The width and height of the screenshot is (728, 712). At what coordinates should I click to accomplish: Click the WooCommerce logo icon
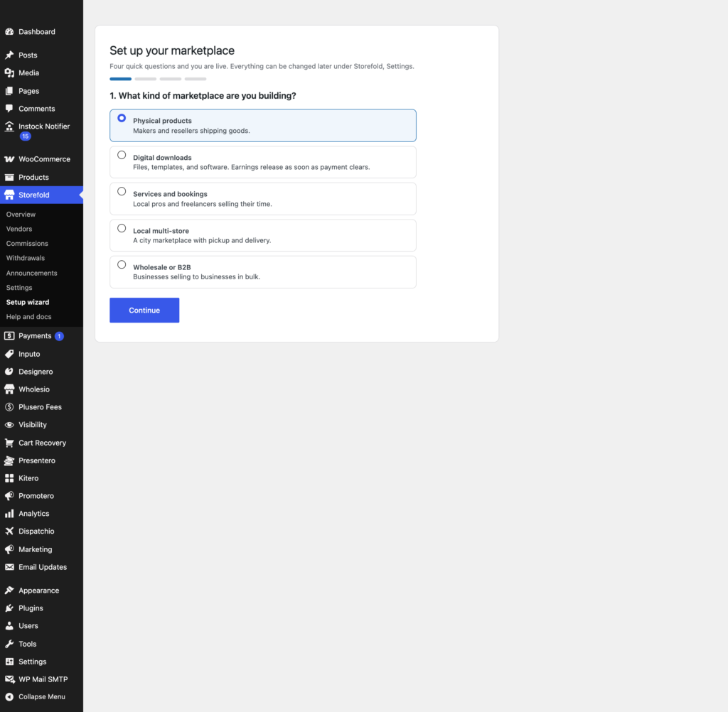point(9,159)
